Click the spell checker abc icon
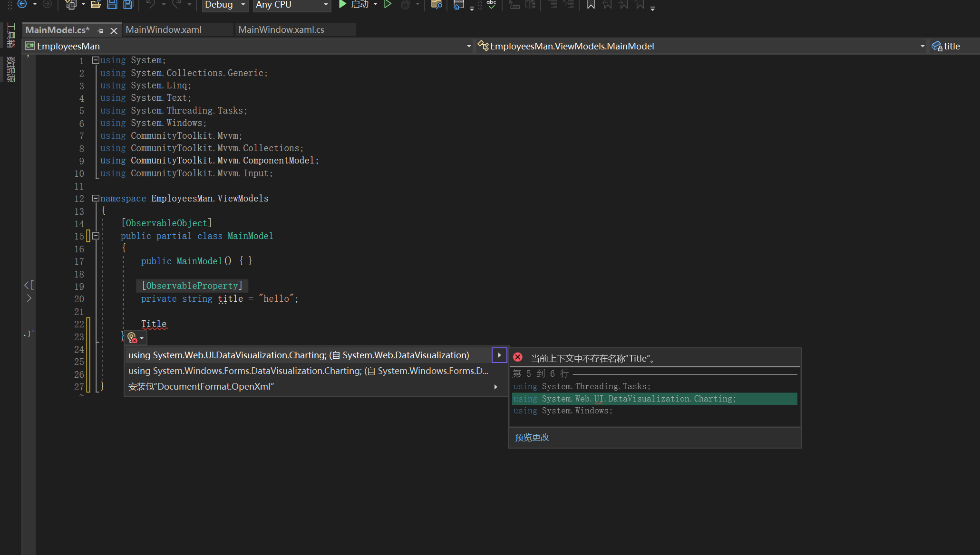 [x=491, y=5]
